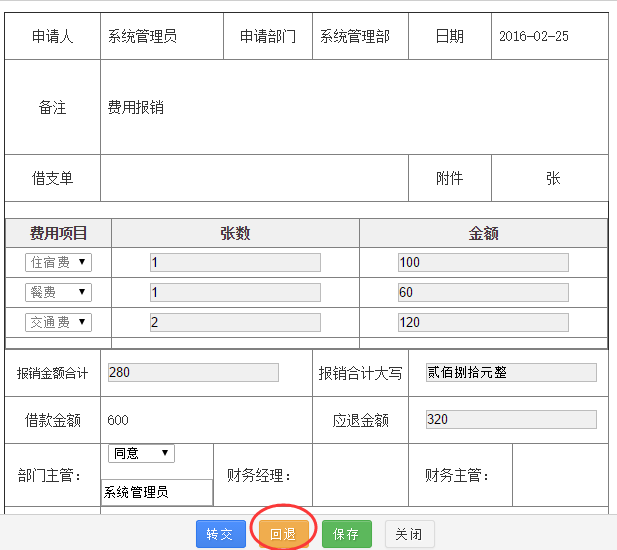Select the 申请人 label
This screenshot has height=550, width=617.
52,36
